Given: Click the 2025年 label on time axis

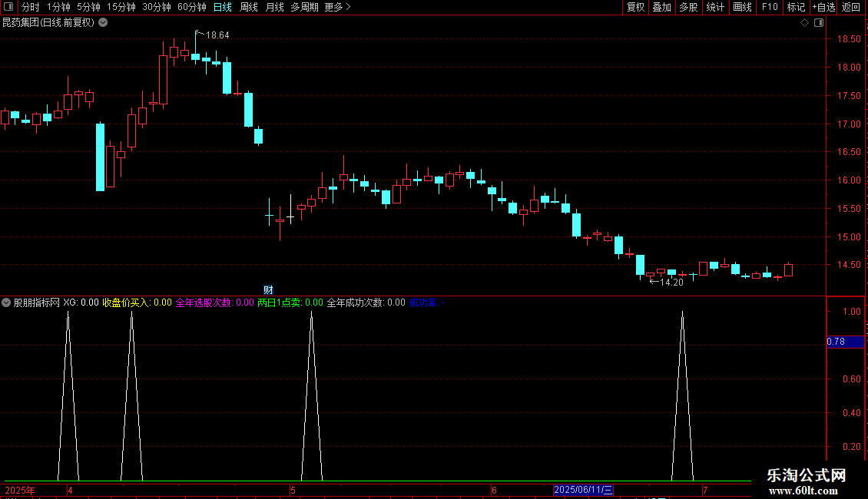Looking at the screenshot, I should [x=20, y=490].
